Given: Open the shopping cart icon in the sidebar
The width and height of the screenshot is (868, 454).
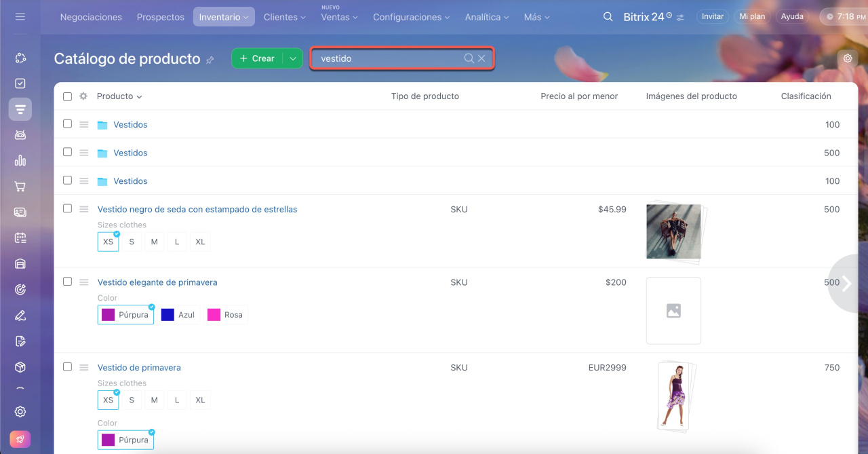Looking at the screenshot, I should pos(20,187).
